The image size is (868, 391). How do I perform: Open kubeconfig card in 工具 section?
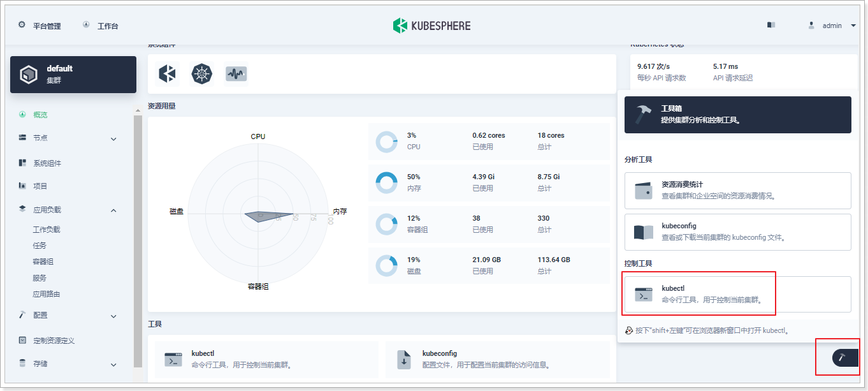point(497,359)
